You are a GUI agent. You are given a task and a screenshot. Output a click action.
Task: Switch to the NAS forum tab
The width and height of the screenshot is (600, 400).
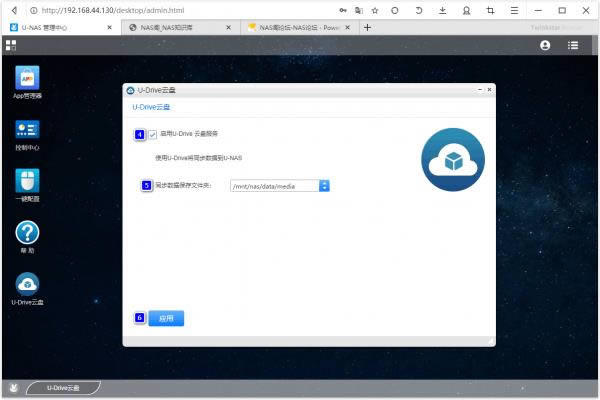click(300, 28)
